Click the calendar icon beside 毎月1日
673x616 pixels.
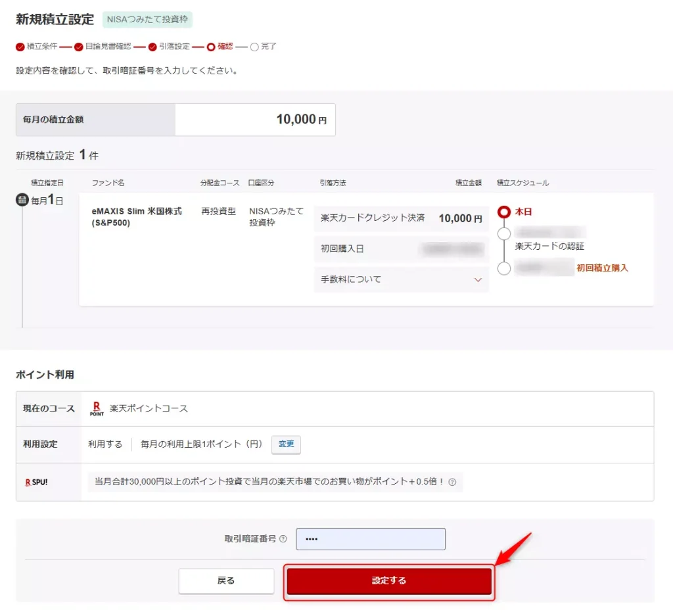[21, 200]
